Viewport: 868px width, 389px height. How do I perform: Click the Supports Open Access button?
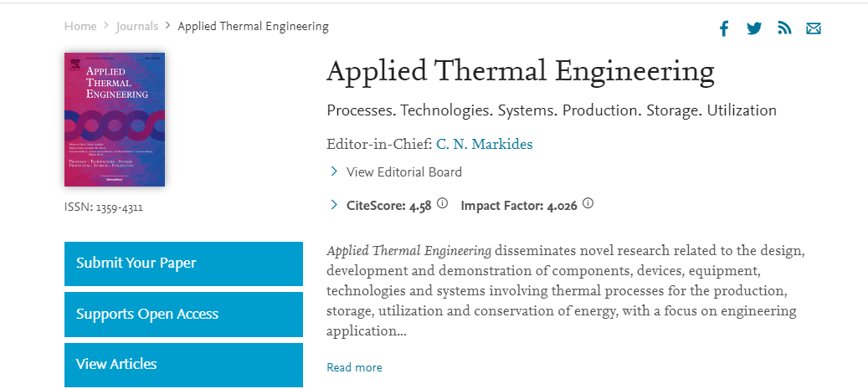(x=183, y=315)
